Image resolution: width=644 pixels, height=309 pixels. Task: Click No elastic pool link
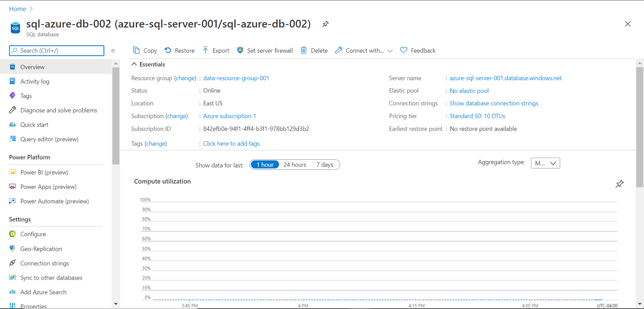pyautogui.click(x=469, y=91)
